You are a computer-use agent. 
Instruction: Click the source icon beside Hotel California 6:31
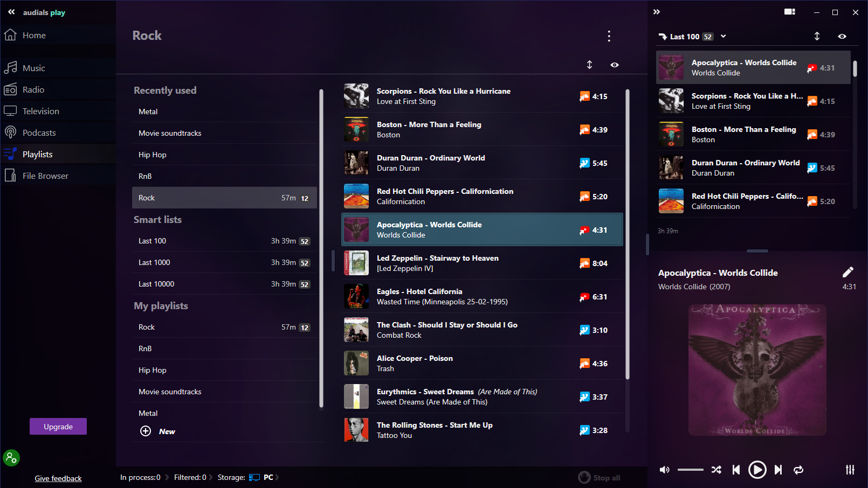coord(584,297)
